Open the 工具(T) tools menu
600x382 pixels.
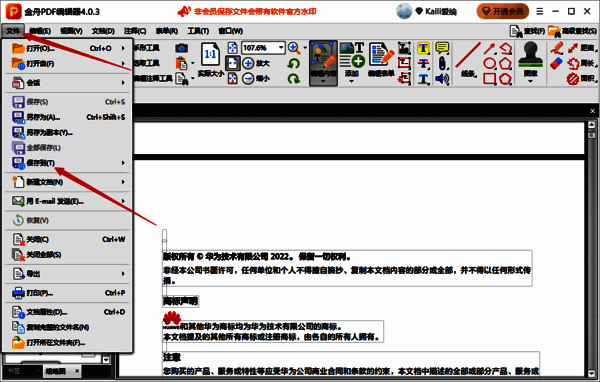[x=198, y=31]
